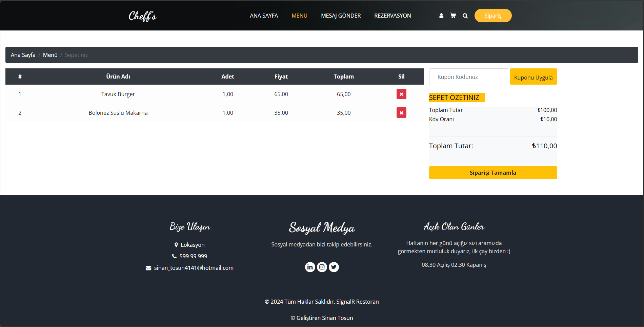Apply coupon with Kuponu Uygula button
The image size is (644, 327).
pyautogui.click(x=533, y=77)
